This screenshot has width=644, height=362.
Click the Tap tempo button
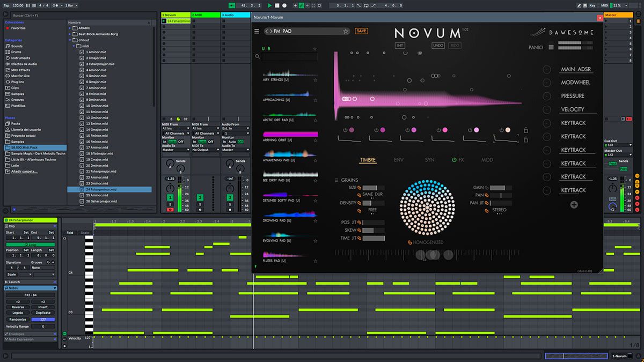pyautogui.click(x=6, y=5)
